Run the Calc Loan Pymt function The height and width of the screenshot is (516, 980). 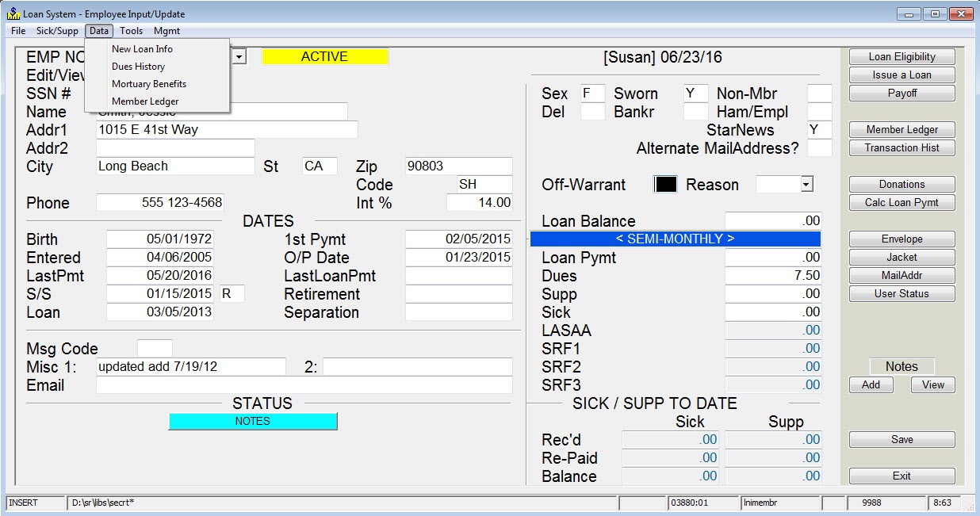coord(902,202)
